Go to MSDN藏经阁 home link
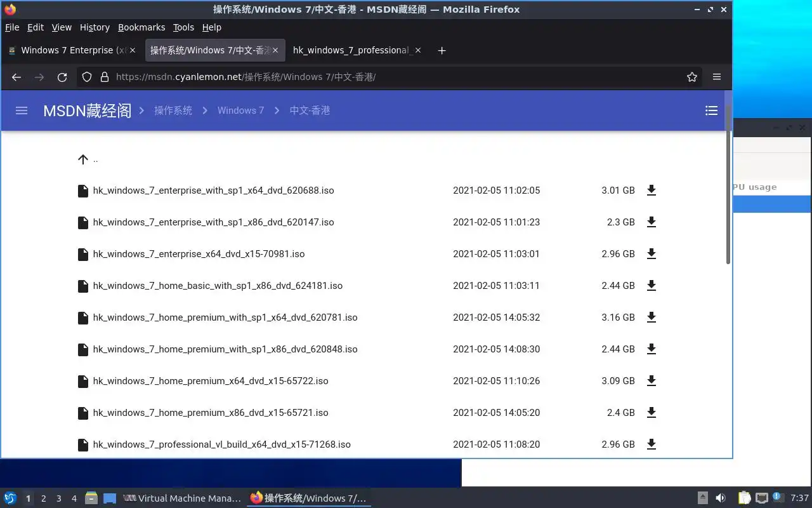Viewport: 812px width, 508px height. pyautogui.click(x=88, y=110)
